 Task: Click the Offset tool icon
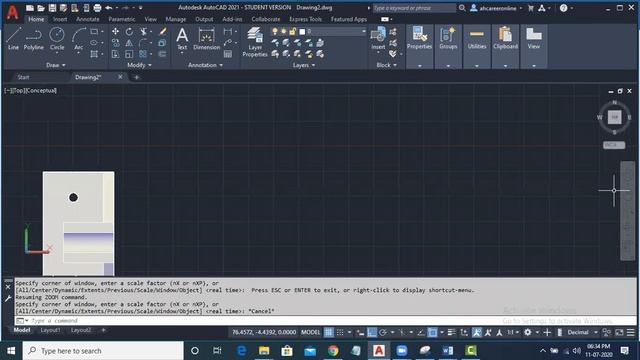click(162, 54)
